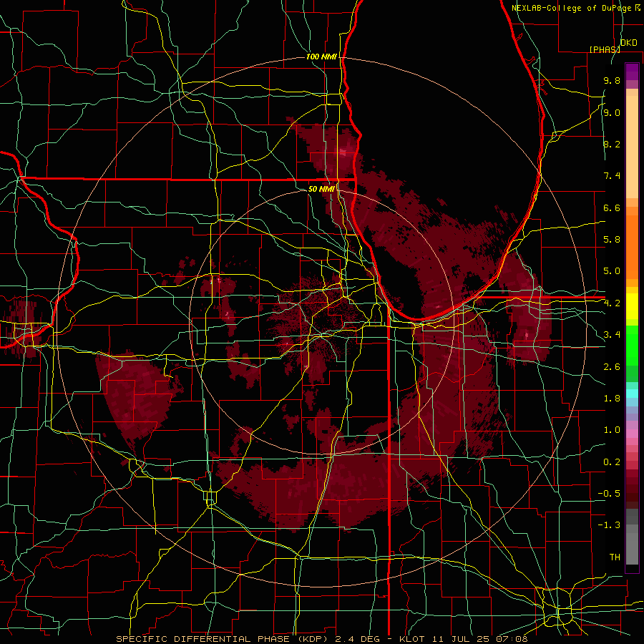Click the orange segment of the color bar
Image resolution: width=644 pixels, height=644 pixels.
(x=632, y=246)
